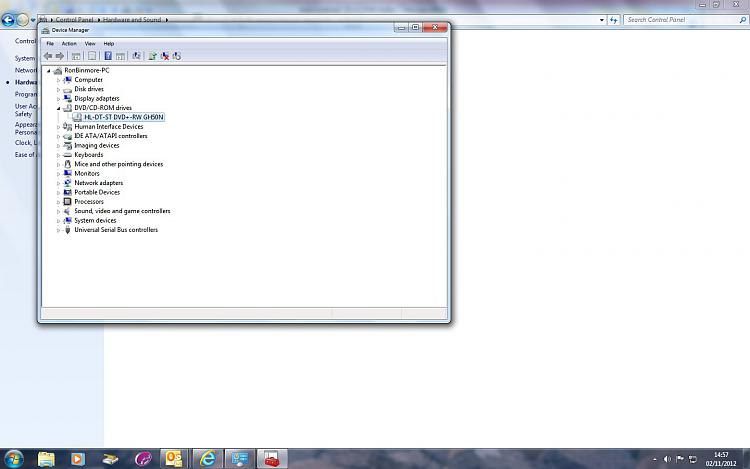The width and height of the screenshot is (750, 469).
Task: Open the address bar history dropdown
Action: click(x=602, y=20)
